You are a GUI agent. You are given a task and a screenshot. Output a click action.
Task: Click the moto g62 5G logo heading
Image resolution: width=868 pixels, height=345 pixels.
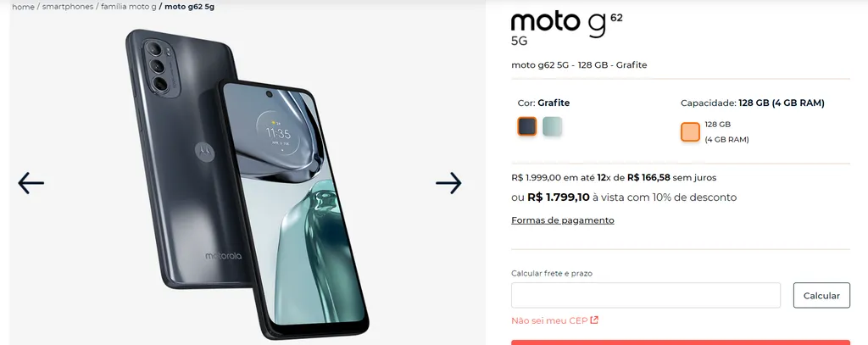pyautogui.click(x=567, y=29)
